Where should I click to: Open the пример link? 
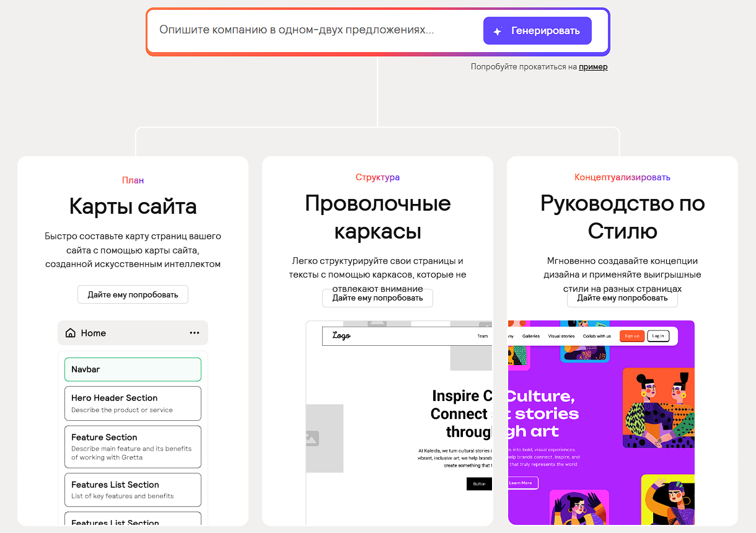[x=593, y=67]
